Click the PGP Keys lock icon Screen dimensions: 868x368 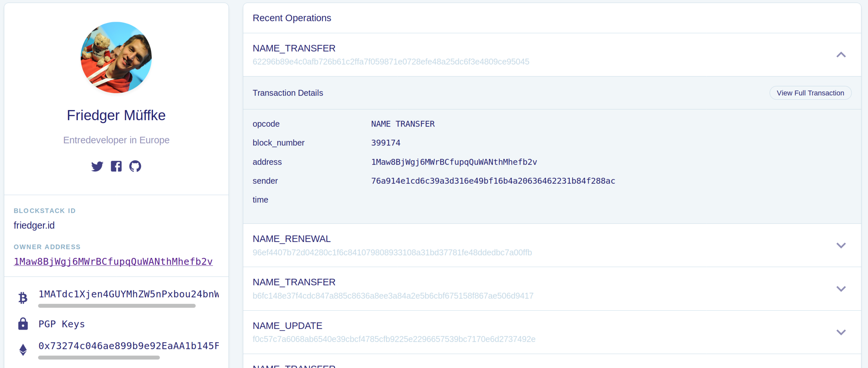click(23, 324)
